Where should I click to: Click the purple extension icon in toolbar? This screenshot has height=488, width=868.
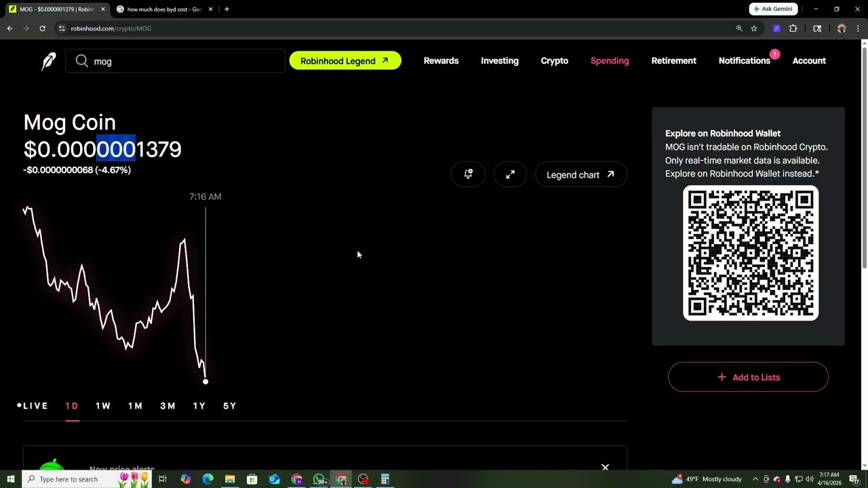(776, 28)
